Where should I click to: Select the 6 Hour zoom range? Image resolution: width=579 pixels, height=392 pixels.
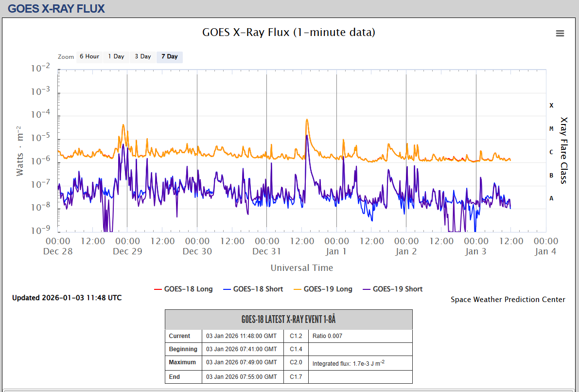(x=89, y=56)
